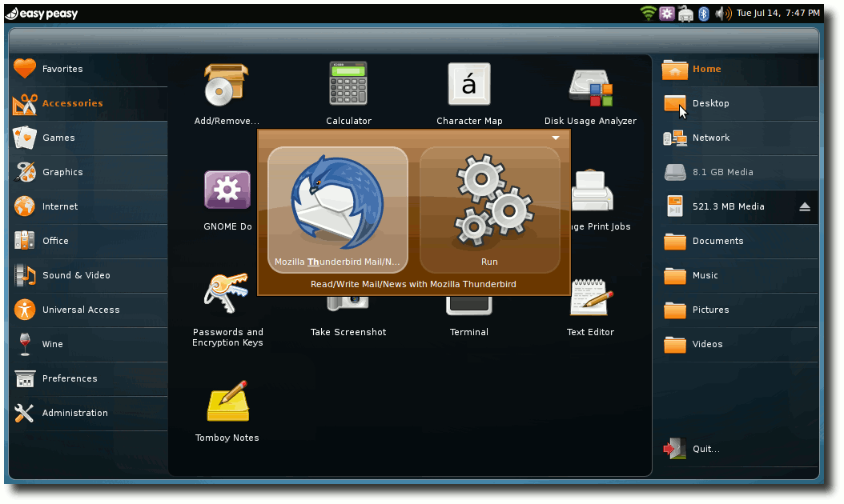Click the Wi-Fi signal tray icon
The image size is (844, 504).
tap(649, 13)
